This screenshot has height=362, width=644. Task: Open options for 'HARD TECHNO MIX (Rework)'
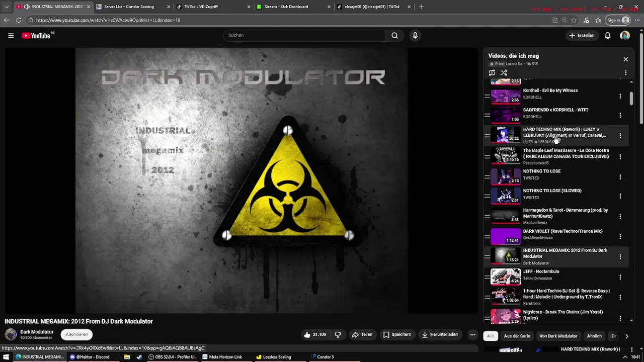pyautogui.click(x=620, y=135)
